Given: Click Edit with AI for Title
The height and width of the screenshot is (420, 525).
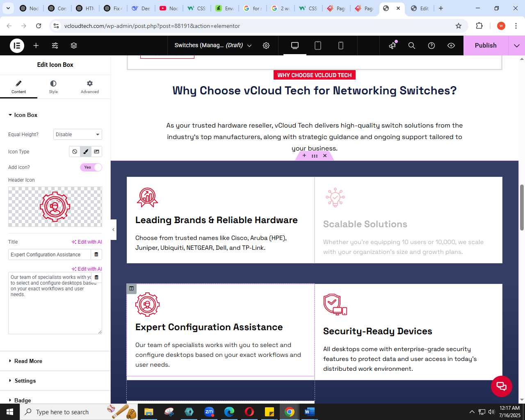Looking at the screenshot, I should point(87,242).
